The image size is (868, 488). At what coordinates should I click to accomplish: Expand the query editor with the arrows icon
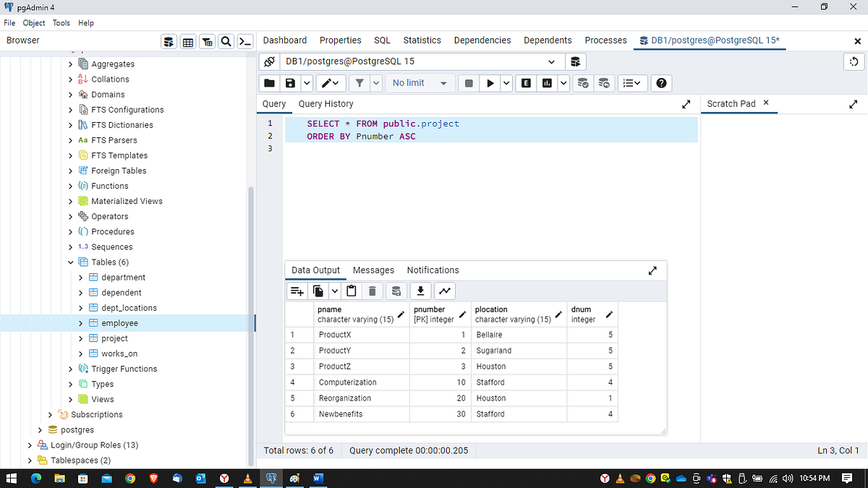[x=686, y=104]
